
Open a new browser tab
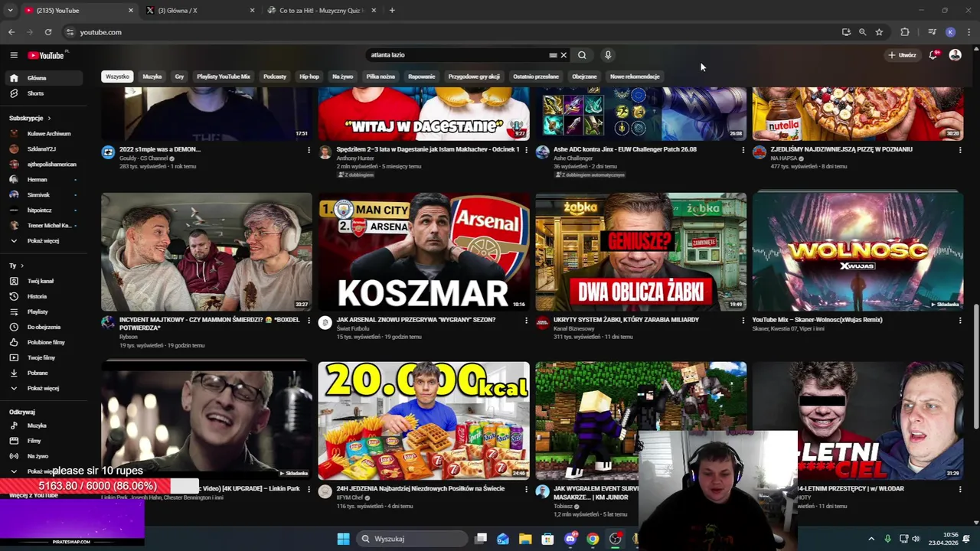tap(392, 11)
